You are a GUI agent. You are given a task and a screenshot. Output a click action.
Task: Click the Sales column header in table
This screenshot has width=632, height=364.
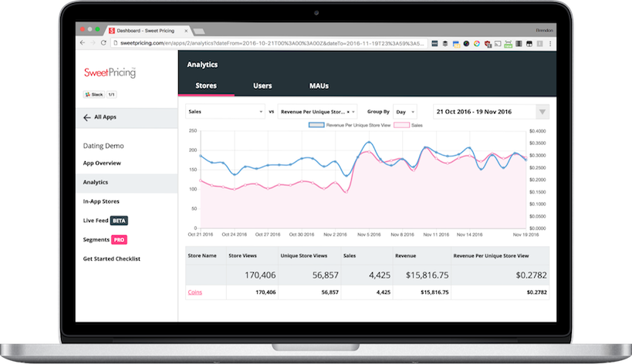350,256
